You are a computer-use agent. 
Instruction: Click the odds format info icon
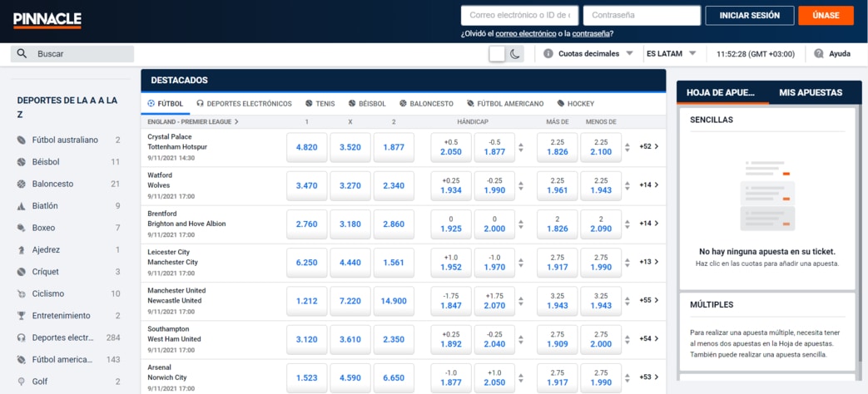click(x=548, y=53)
